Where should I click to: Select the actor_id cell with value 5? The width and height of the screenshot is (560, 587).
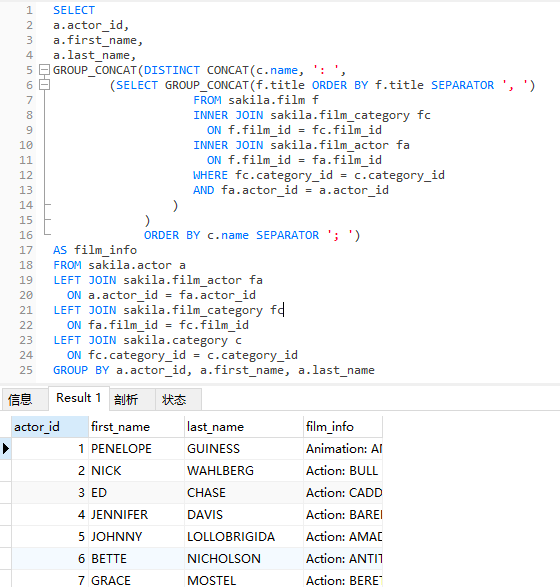50,537
